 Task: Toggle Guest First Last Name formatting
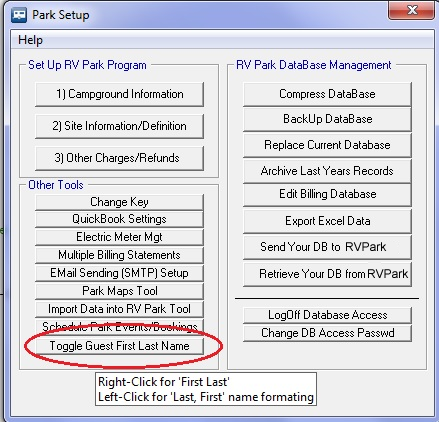click(119, 346)
